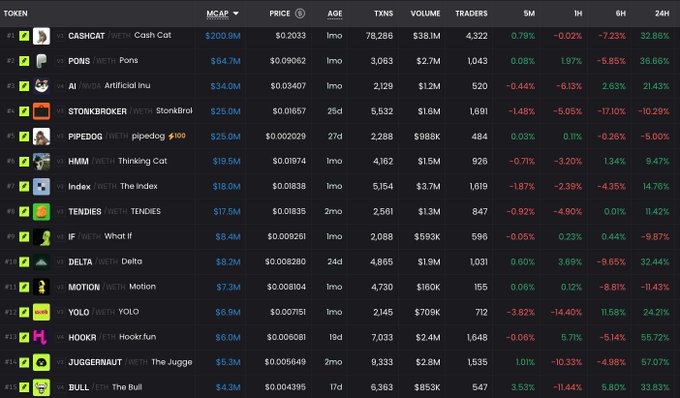Click the 9,333 transactions cell
680x398 pixels.
(x=382, y=362)
